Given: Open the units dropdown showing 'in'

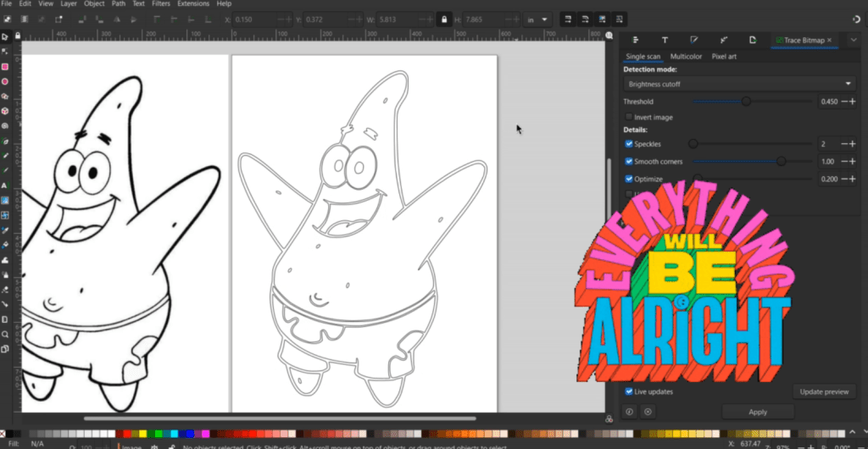Looking at the screenshot, I should pos(538,19).
